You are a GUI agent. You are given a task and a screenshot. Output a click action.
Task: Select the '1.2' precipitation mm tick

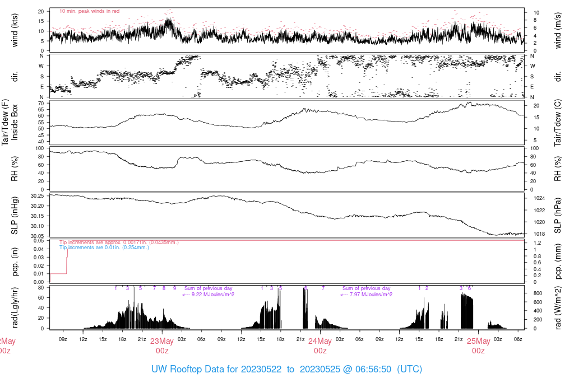click(x=538, y=243)
